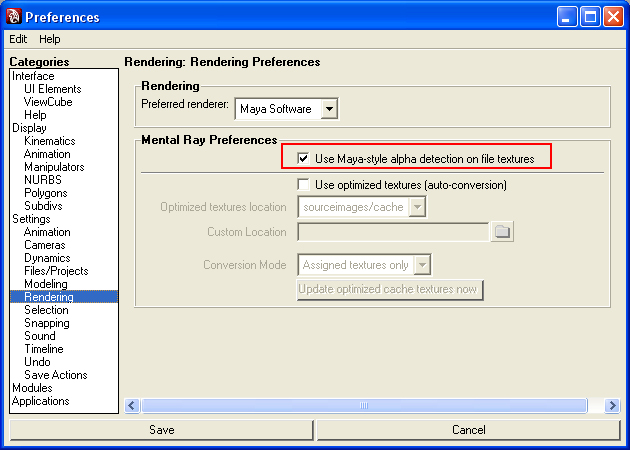The height and width of the screenshot is (450, 630).
Task: Click the horizontal scrollbar right arrow
Action: [x=612, y=405]
